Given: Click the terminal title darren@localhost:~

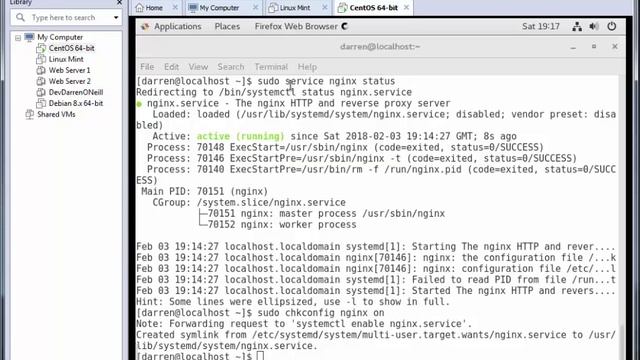Looking at the screenshot, I should click(380, 47).
